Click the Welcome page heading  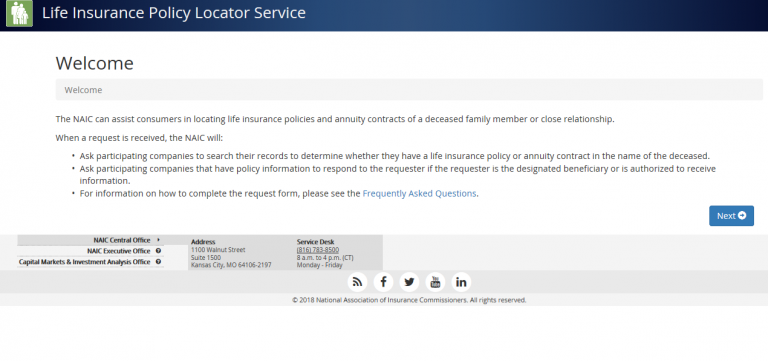(95, 63)
